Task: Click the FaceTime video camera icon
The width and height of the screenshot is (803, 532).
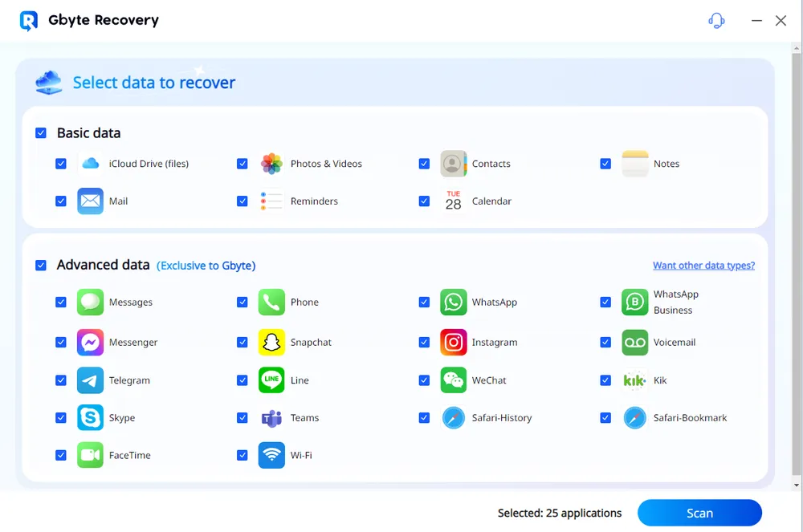Action: [x=90, y=455]
